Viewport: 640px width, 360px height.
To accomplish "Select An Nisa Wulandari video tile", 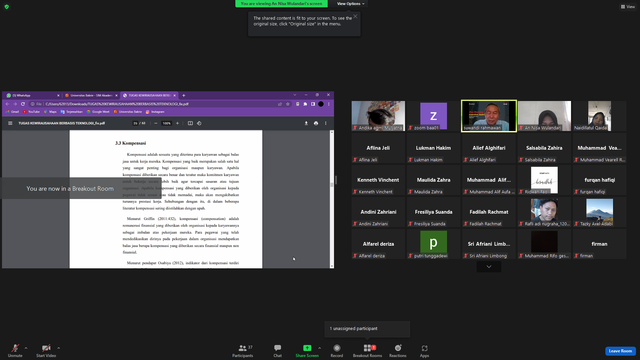I will point(544,116).
